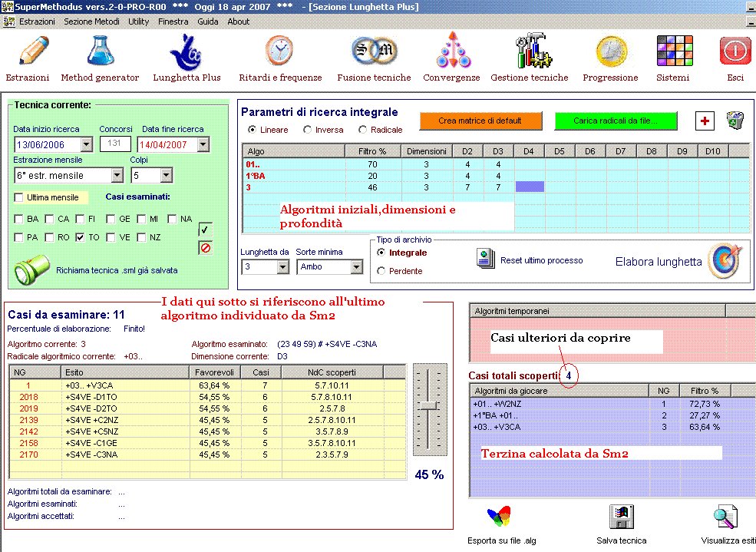This screenshot has height=552, width=756.
Task: Select the Radicale radio button
Action: point(362,130)
